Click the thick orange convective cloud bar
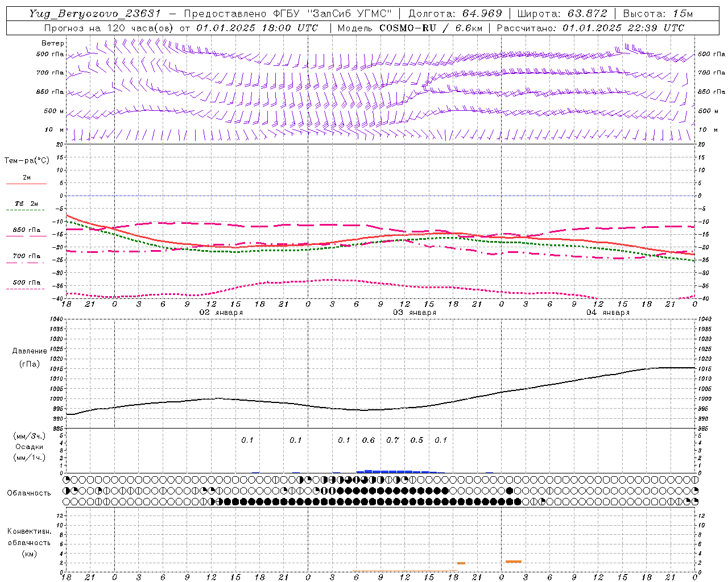Screen dimensions: 728x582 [x=514, y=562]
